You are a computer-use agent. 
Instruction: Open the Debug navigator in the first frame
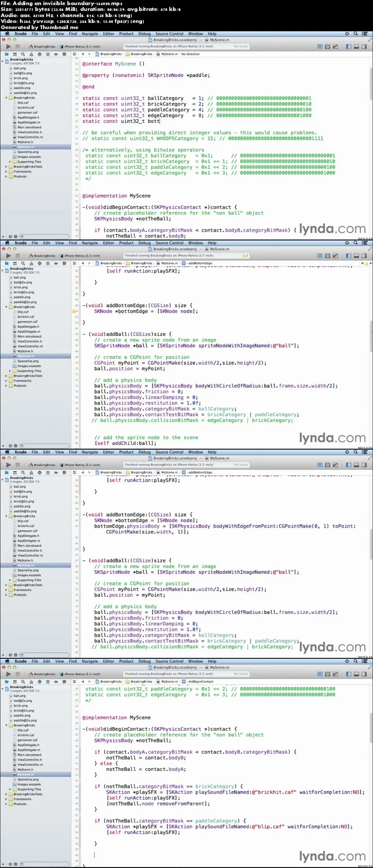pos(48,54)
